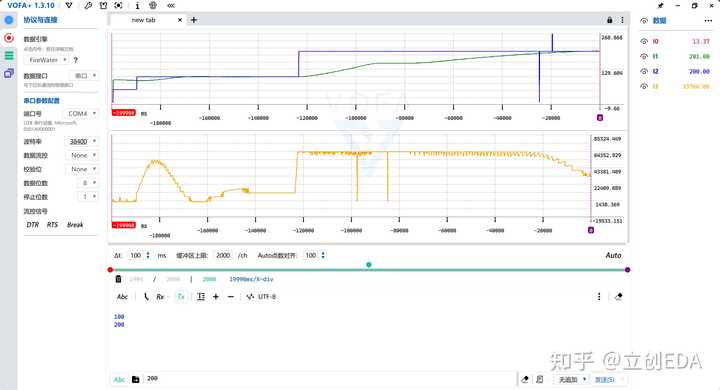Screen dimensions: 720x390
Task: Click the send text field containing 200
Action: click(331, 379)
